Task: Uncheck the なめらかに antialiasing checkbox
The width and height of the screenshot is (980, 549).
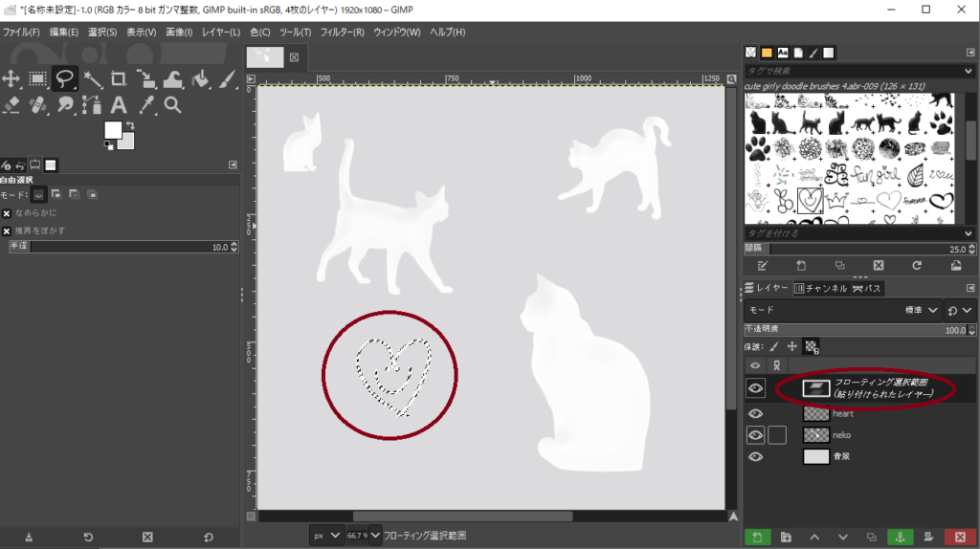Action: point(7,213)
